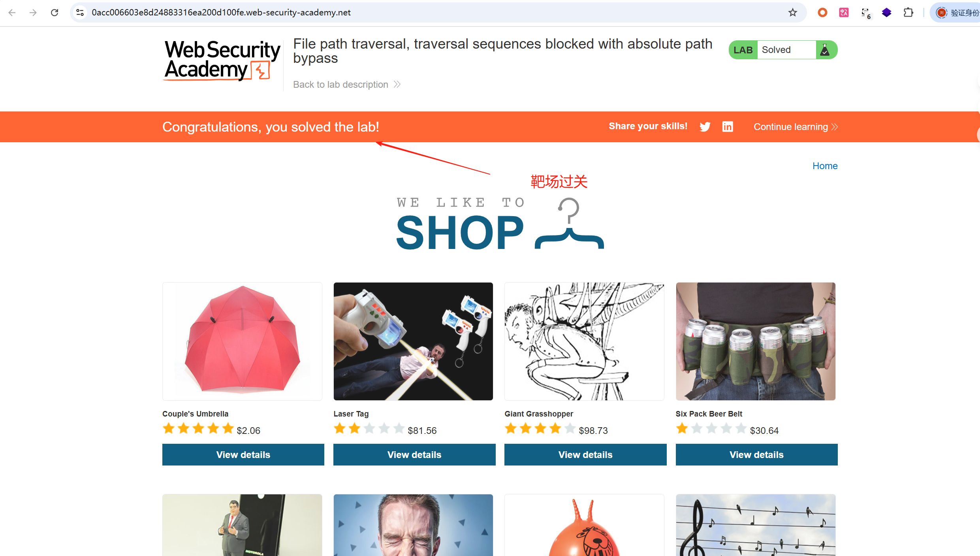Click the Web Security Academy logo

point(222,60)
